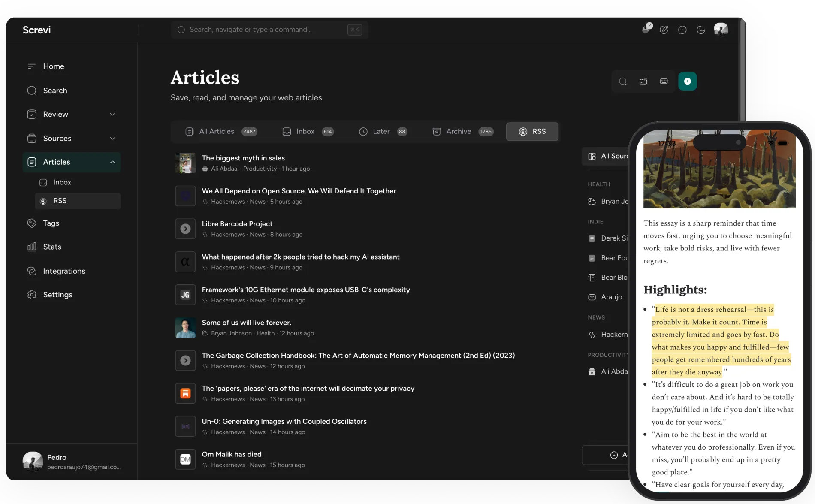Filter by Bear Blog source
The height and width of the screenshot is (504, 815).
(608, 278)
